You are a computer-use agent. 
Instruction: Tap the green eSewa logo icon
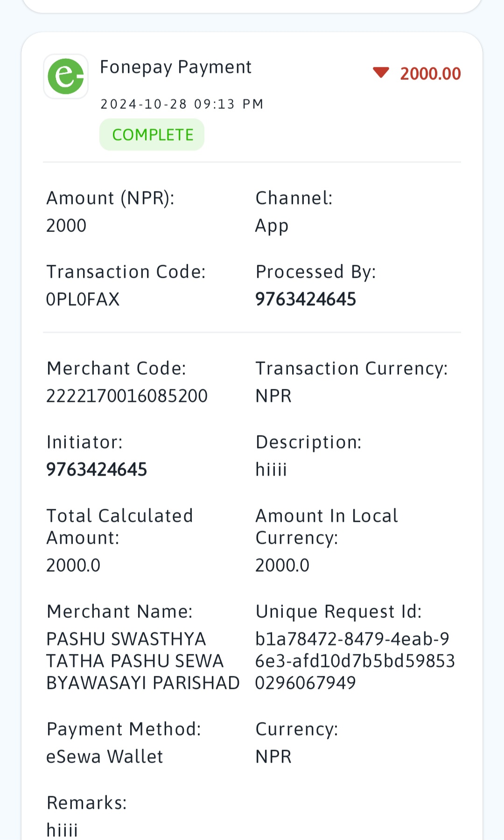[x=66, y=76]
